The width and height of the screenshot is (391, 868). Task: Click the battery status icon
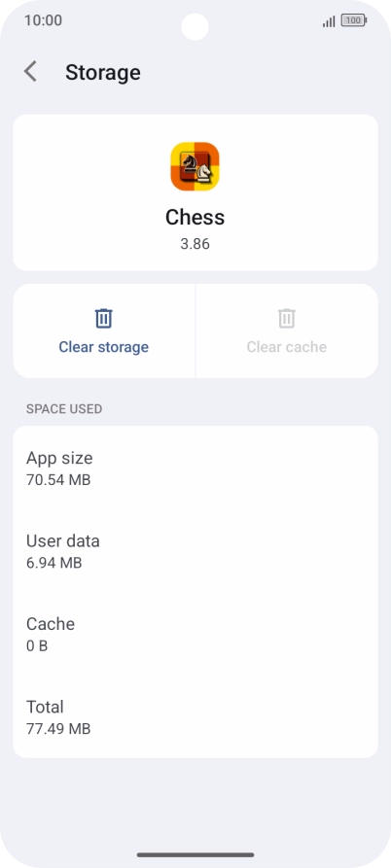[x=354, y=21]
